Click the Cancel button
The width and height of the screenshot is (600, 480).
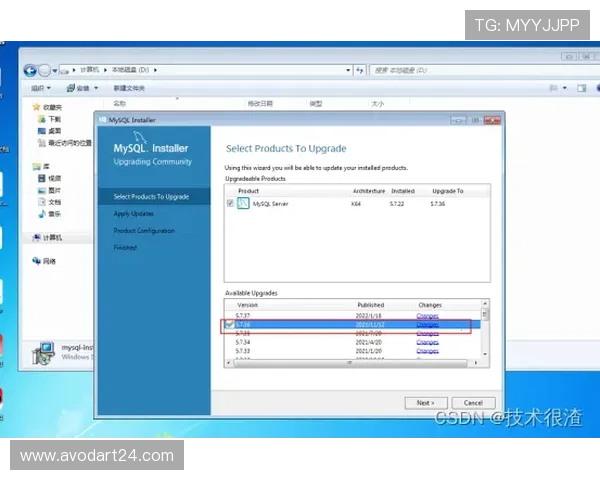[x=473, y=403]
